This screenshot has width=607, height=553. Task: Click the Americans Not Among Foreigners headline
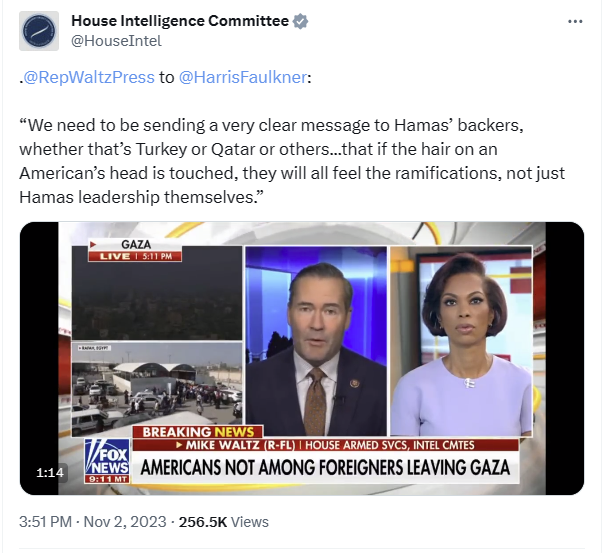point(325,467)
